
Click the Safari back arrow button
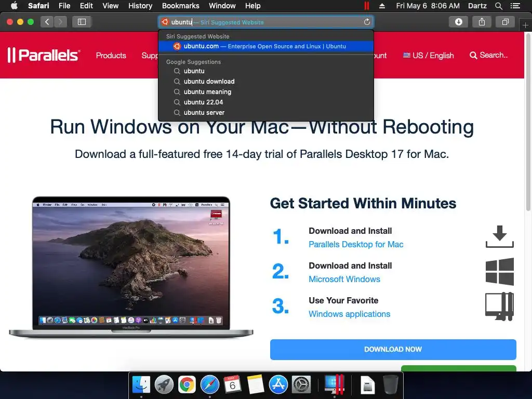47,22
